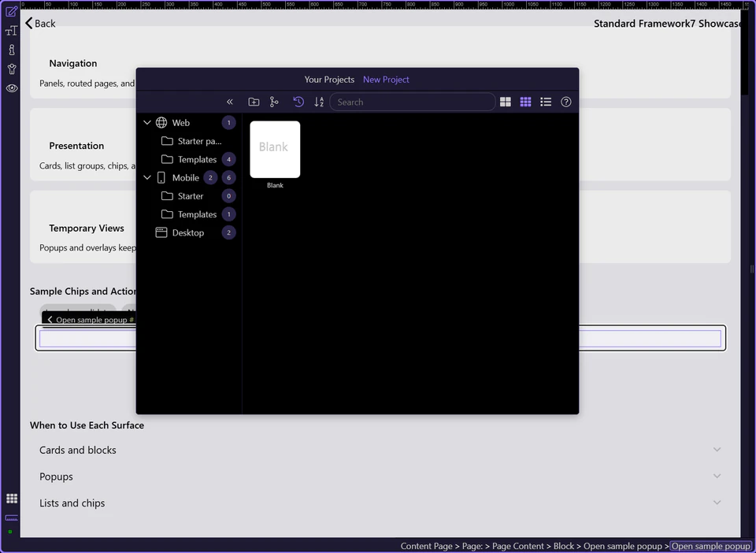Switch to the New Project tab
The height and width of the screenshot is (553, 756).
[386, 80]
